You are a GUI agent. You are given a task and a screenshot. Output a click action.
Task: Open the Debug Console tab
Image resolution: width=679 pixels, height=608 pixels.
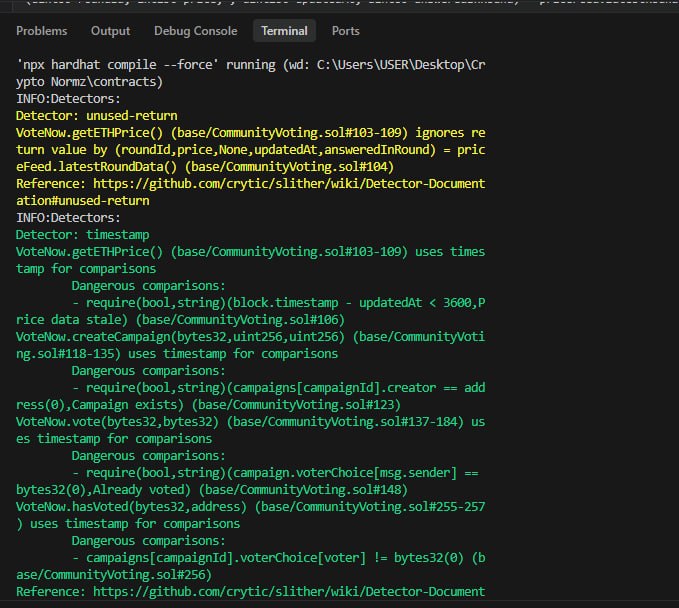pos(196,31)
